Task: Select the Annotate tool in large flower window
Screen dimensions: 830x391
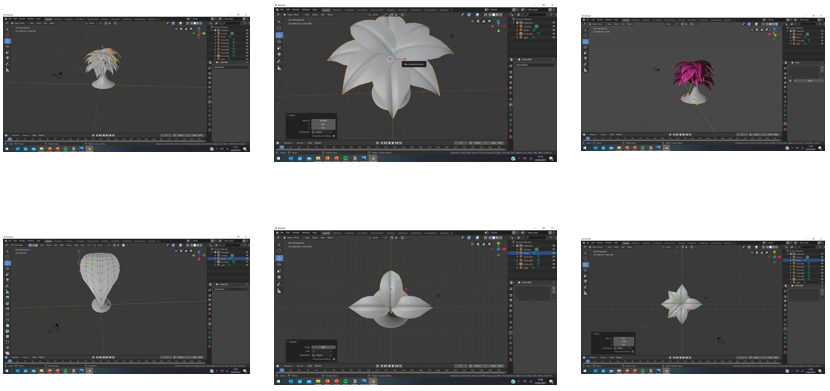Action: click(279, 61)
